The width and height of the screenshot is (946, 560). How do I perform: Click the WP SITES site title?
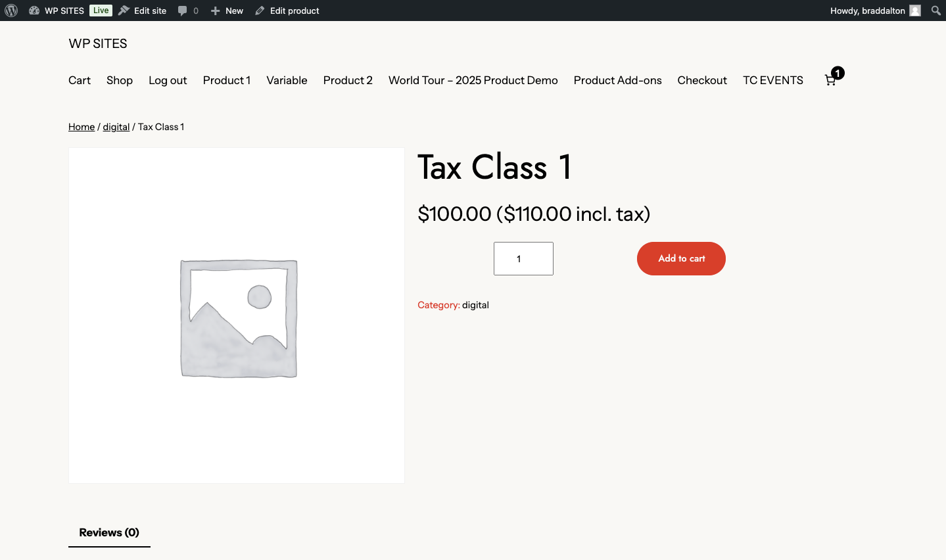pyautogui.click(x=98, y=44)
